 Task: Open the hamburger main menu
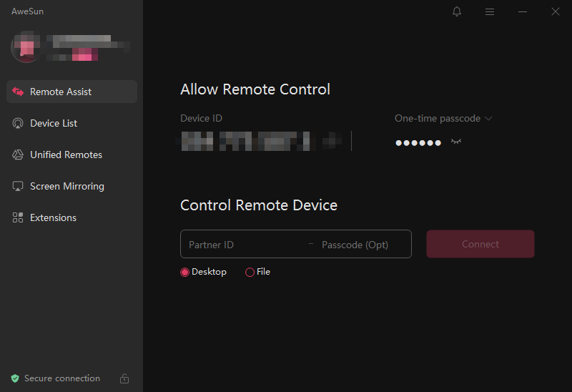tap(490, 11)
